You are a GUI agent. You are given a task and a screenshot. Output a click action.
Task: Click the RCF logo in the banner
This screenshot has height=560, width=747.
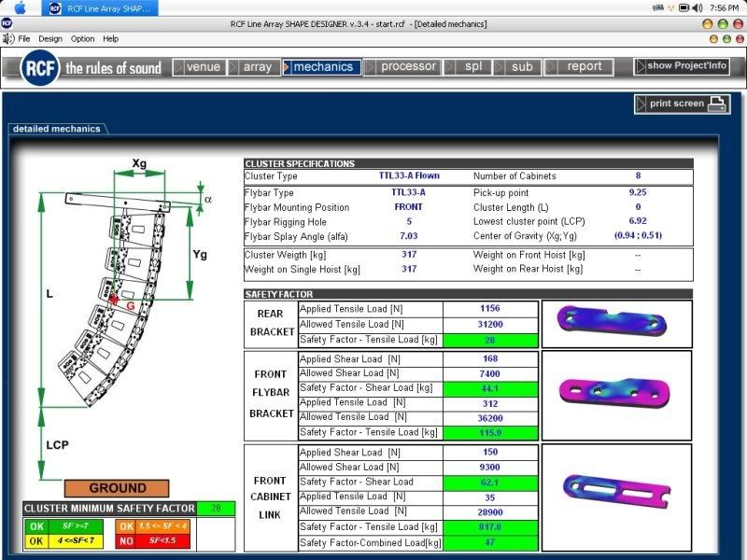click(x=39, y=68)
